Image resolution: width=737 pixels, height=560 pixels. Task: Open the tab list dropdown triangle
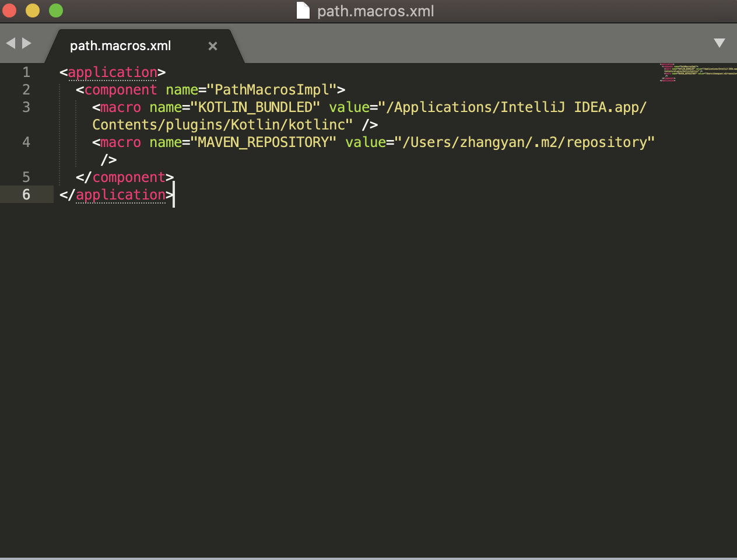719,43
